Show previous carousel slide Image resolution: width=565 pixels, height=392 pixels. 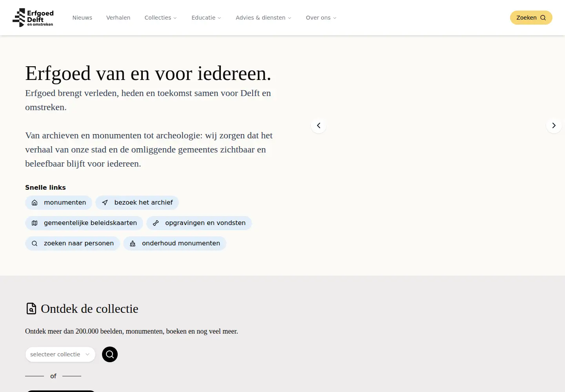click(319, 125)
